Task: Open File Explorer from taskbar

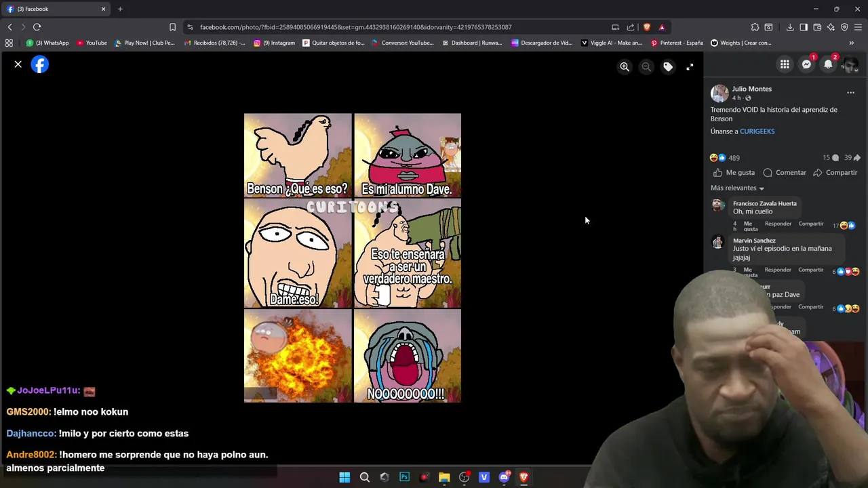Action: coord(444,477)
